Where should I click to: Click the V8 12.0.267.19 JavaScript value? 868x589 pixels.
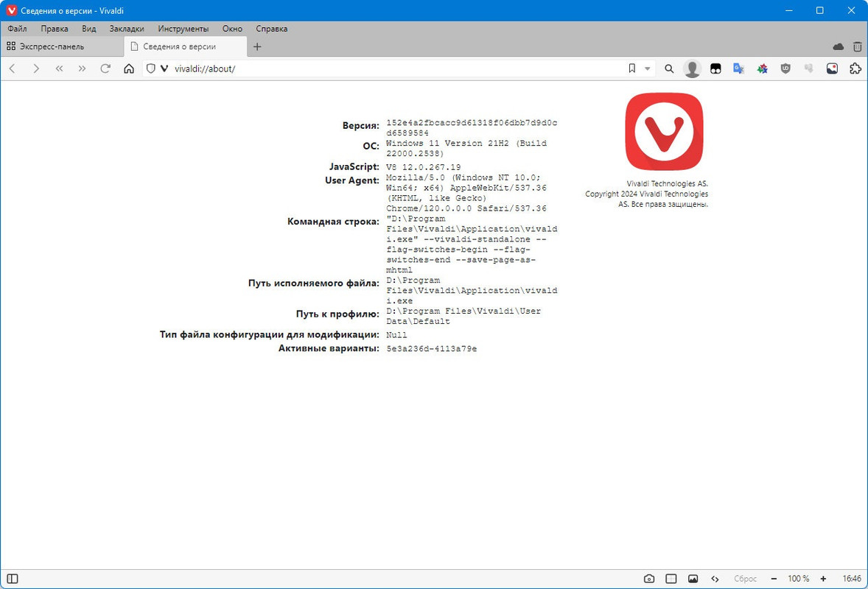pos(424,167)
